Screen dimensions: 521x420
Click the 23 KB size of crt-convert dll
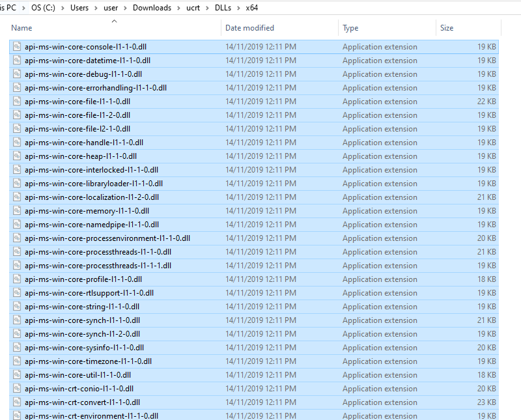click(x=486, y=402)
